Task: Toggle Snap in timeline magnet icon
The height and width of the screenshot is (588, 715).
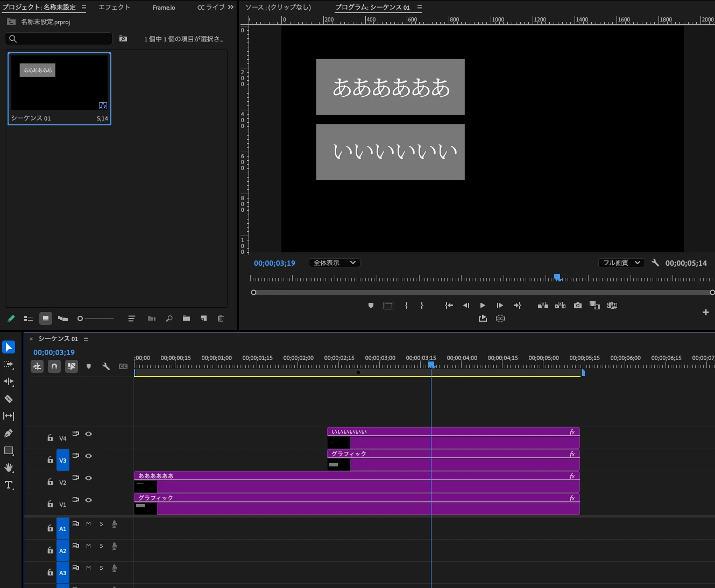Action: [54, 366]
